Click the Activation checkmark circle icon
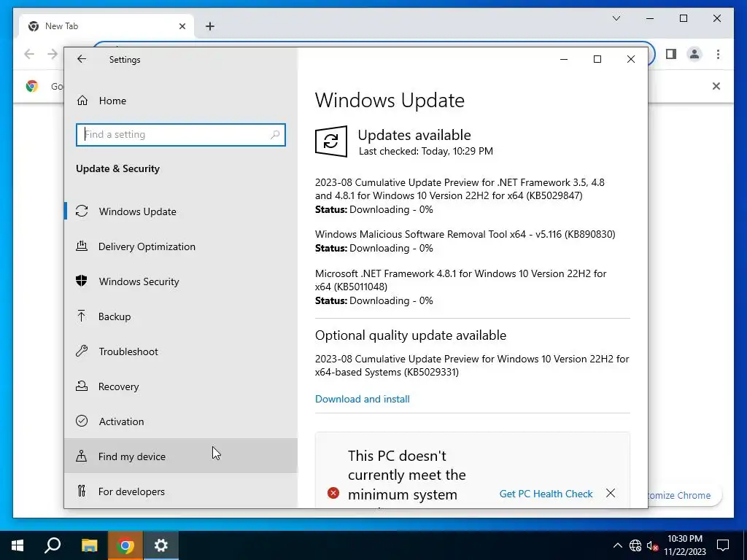Screen dimensions: 747x560 pos(82,421)
